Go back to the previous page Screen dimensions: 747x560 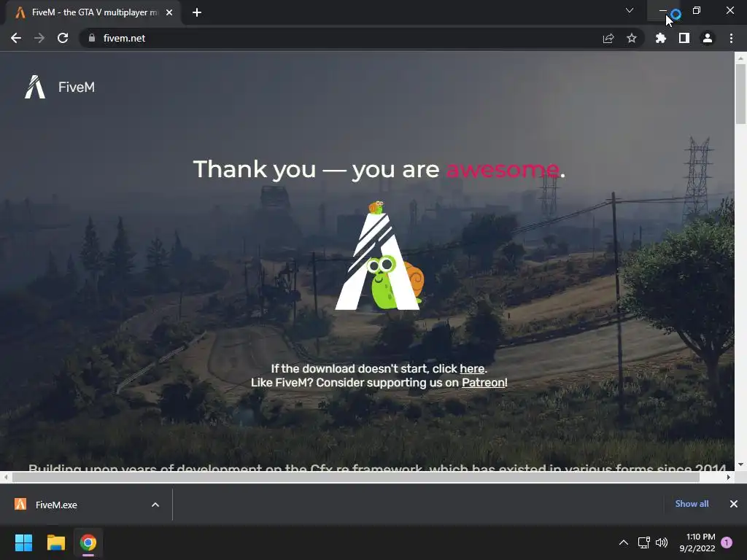pyautogui.click(x=16, y=38)
